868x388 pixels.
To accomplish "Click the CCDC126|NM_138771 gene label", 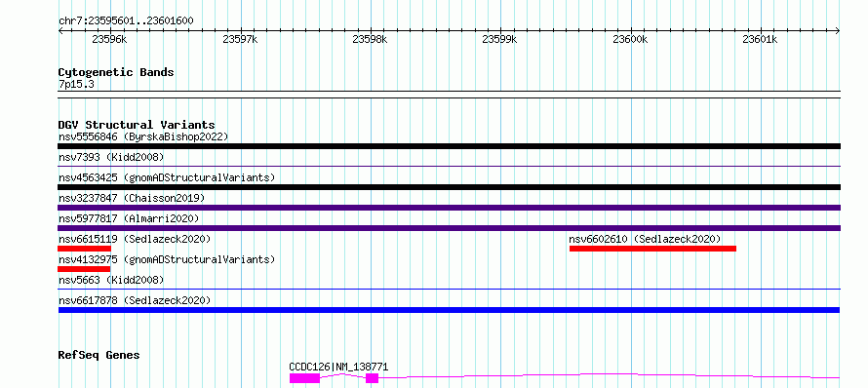I will [338, 367].
